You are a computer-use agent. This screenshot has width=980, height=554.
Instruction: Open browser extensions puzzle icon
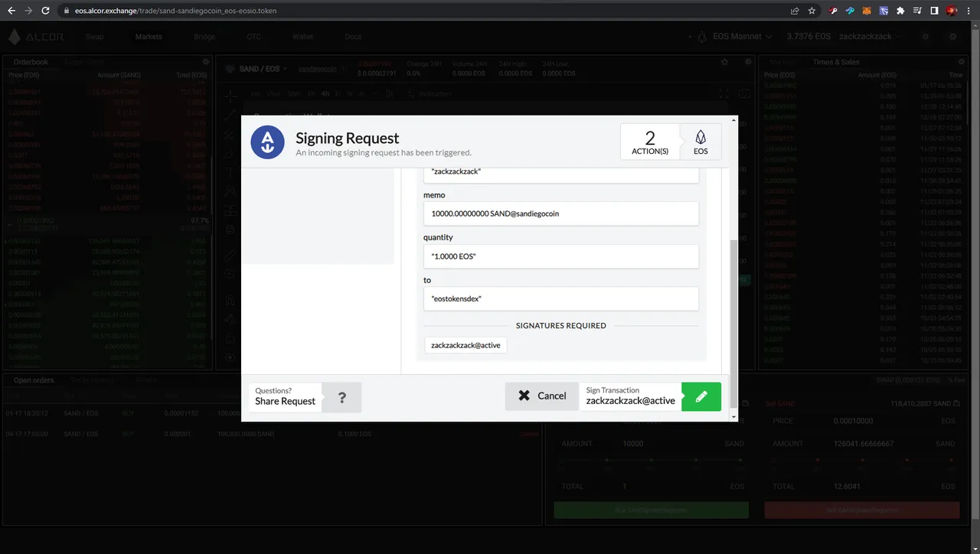click(900, 11)
